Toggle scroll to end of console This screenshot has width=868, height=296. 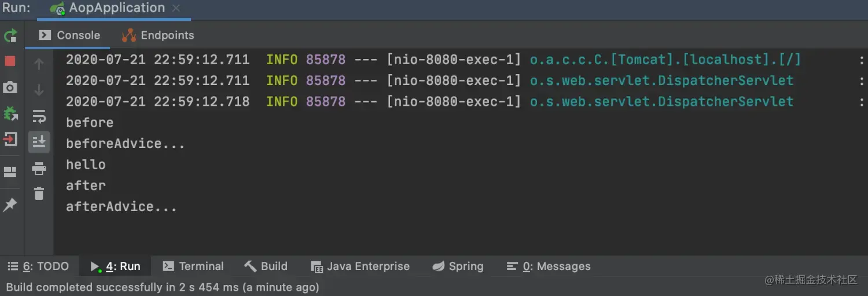[39, 141]
